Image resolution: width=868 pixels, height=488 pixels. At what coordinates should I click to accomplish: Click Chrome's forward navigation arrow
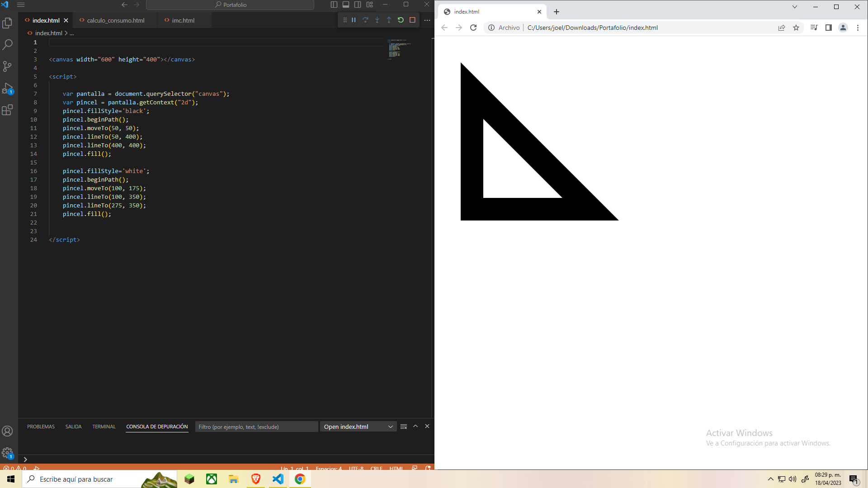459,28
